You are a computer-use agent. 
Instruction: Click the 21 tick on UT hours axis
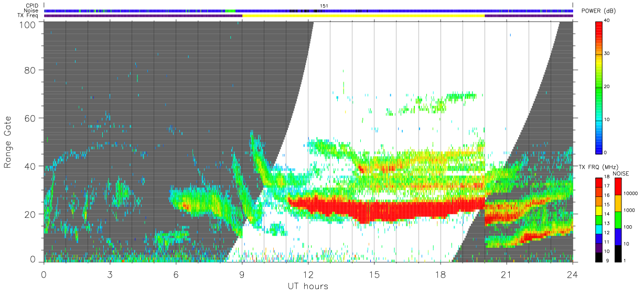(506, 274)
